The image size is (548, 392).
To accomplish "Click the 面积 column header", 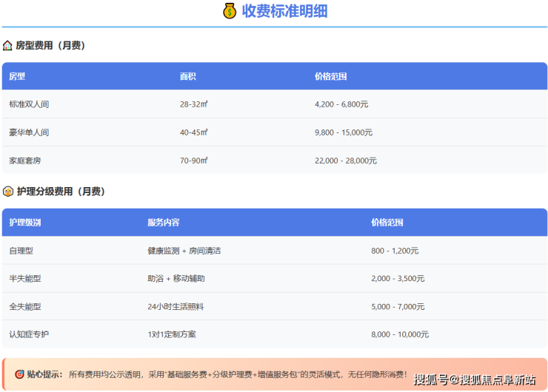I will 188,76.
